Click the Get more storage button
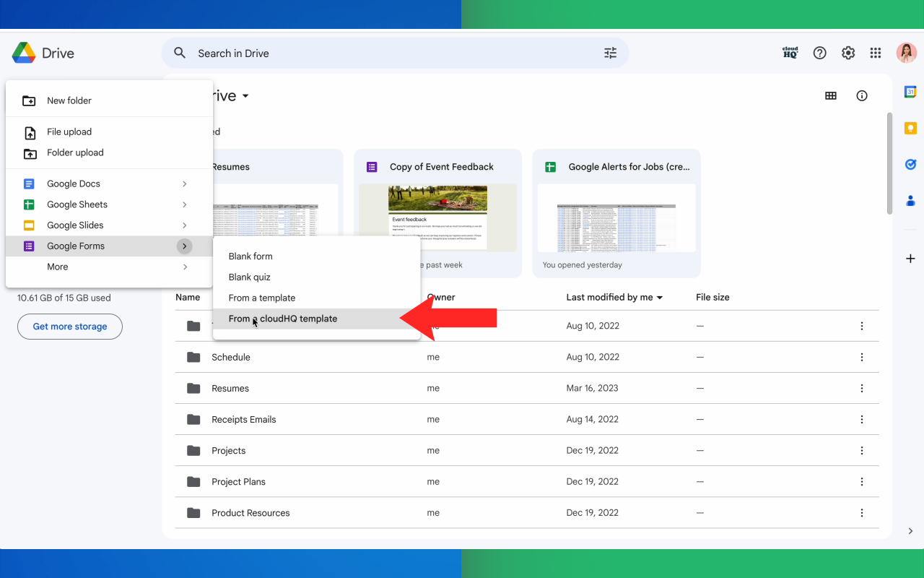The height and width of the screenshot is (578, 924). pos(69,327)
